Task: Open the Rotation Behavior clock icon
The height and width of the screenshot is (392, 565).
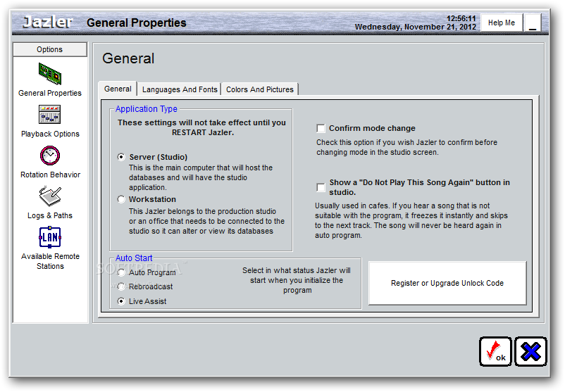Action: (x=50, y=156)
